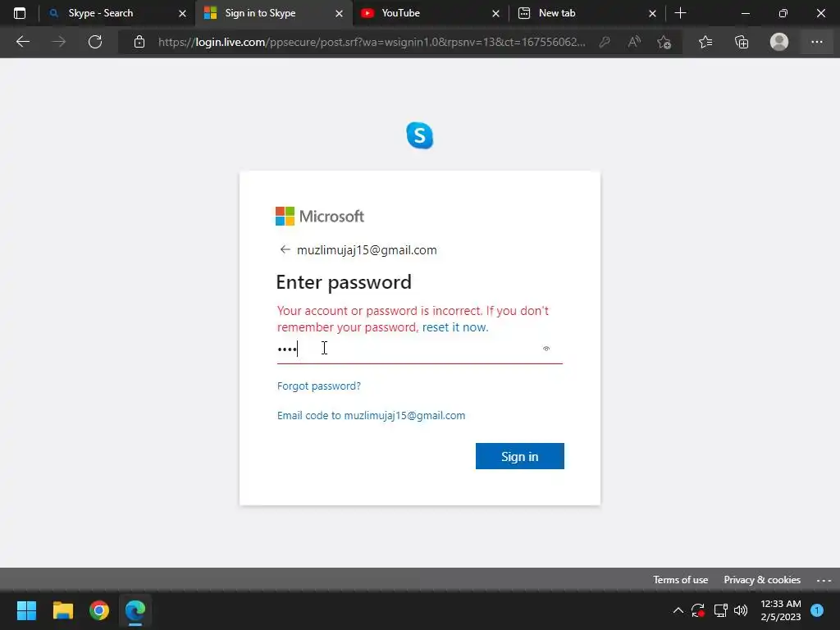Open Privacy & cookies footer link
Image resolution: width=840 pixels, height=630 pixels.
coord(762,580)
